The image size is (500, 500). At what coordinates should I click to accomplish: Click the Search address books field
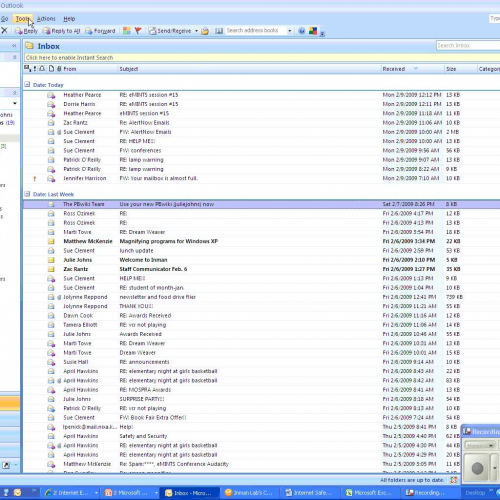[256, 31]
